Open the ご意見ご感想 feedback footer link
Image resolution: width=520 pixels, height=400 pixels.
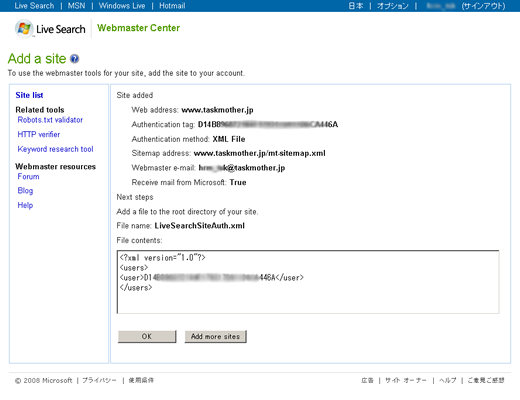486,380
